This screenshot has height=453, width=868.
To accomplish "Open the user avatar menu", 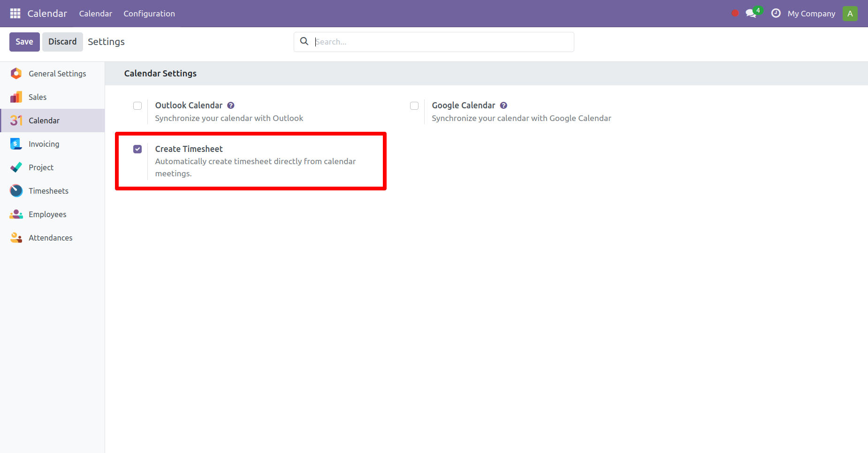I will 850,13.
